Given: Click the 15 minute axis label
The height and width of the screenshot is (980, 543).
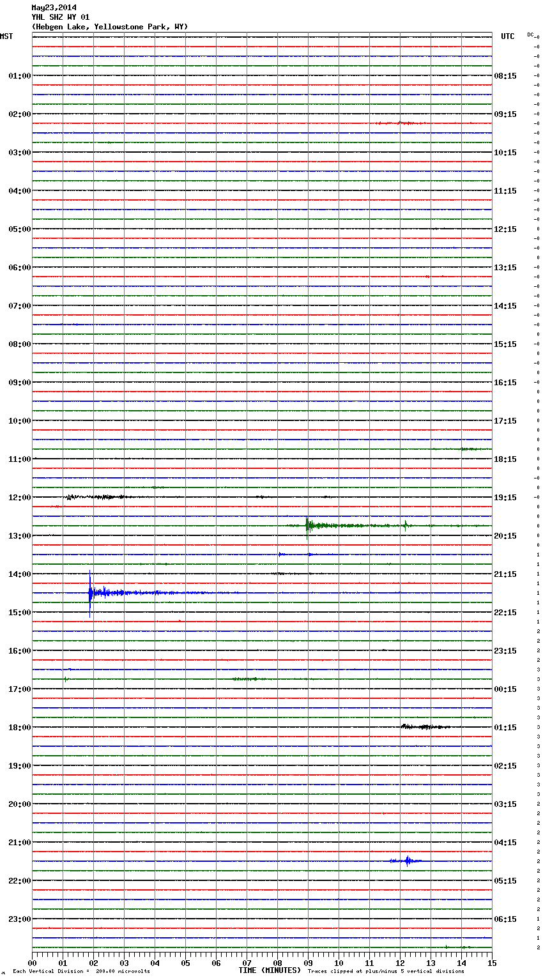Looking at the screenshot, I should click(x=492, y=963).
